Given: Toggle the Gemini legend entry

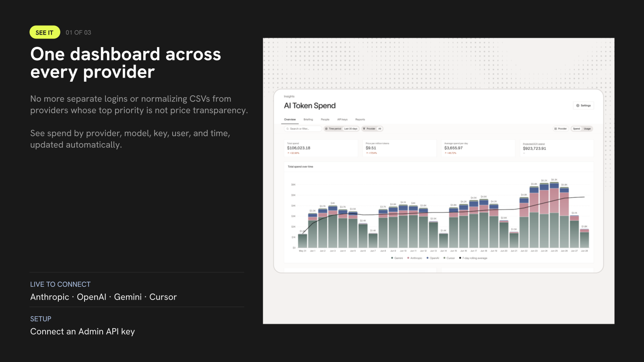Looking at the screenshot, I should 397,258.
